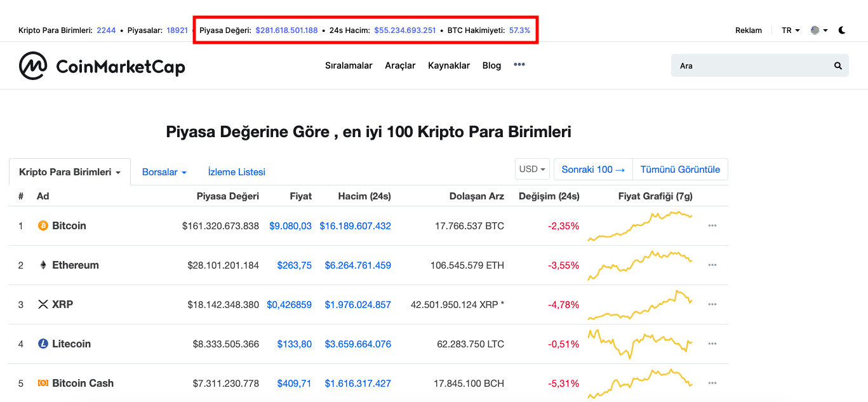Sort by the Fiyat column header
This screenshot has height=402, width=868.
pos(301,196)
